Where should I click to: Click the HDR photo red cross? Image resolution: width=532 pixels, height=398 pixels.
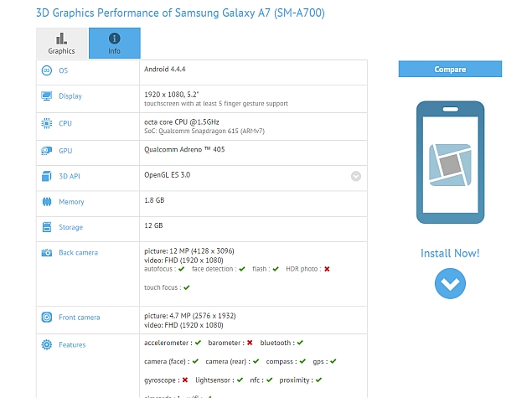(327, 269)
